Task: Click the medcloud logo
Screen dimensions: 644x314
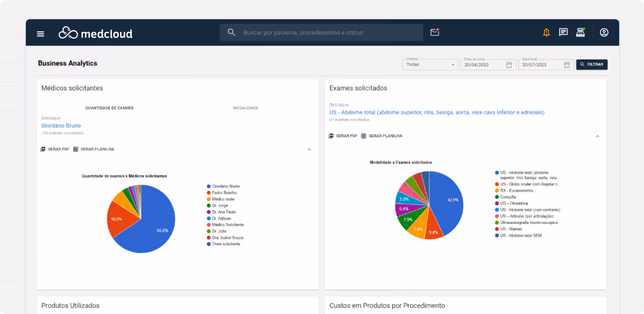Action: click(x=95, y=33)
